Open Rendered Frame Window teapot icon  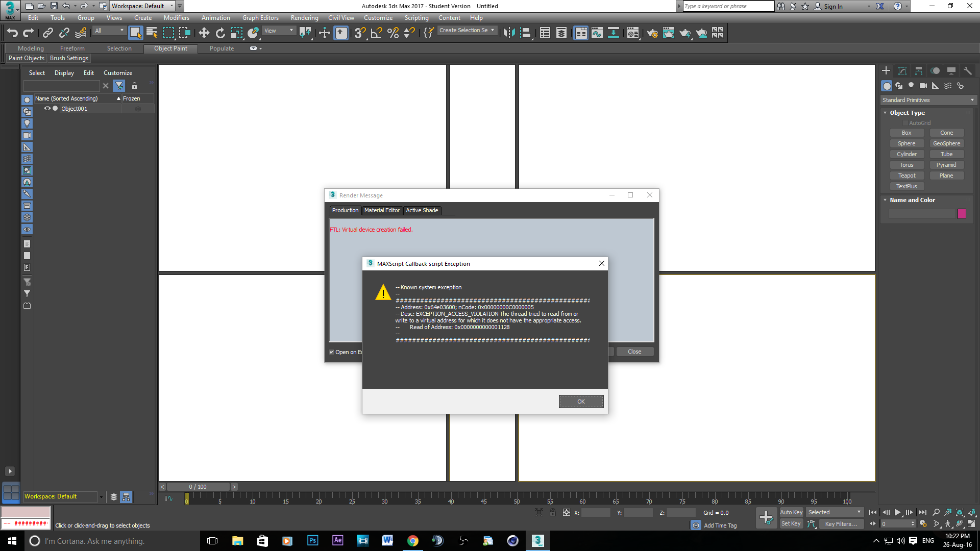point(669,33)
